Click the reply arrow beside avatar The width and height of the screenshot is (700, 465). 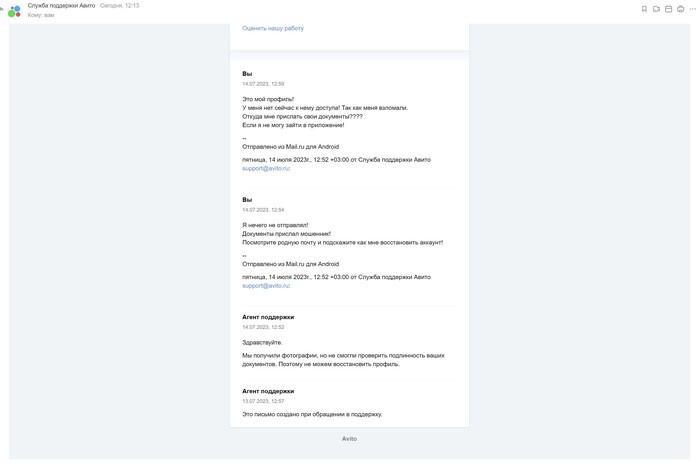coord(4,10)
